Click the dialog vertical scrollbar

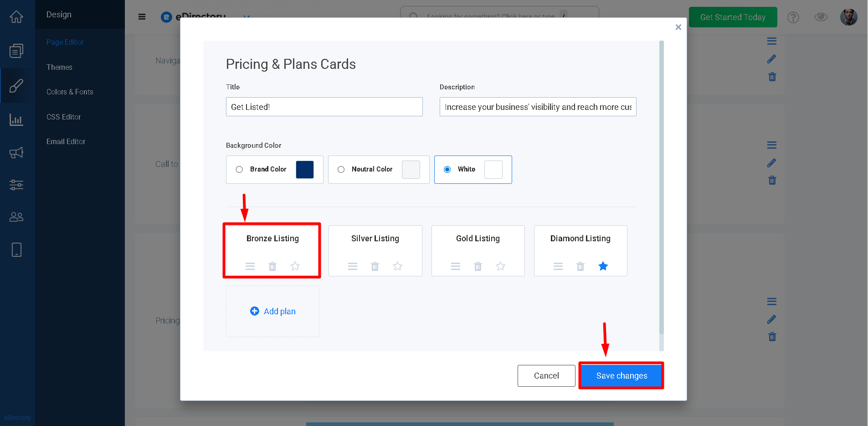(x=662, y=187)
